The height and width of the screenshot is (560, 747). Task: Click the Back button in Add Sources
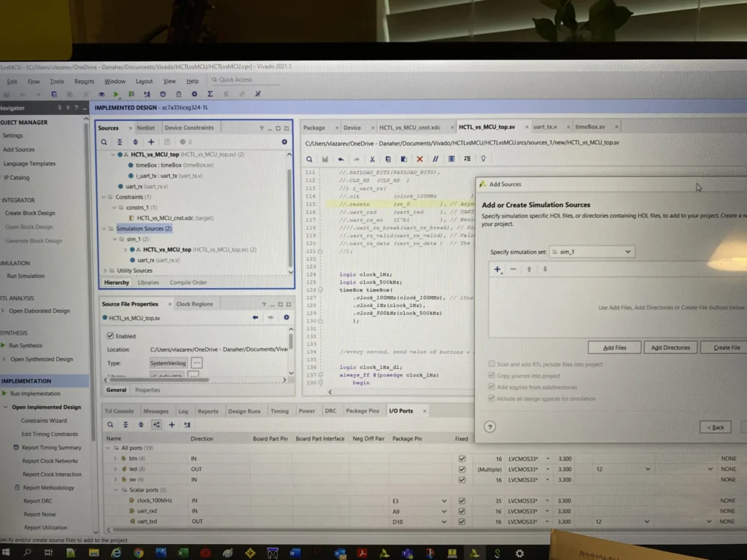coord(716,427)
